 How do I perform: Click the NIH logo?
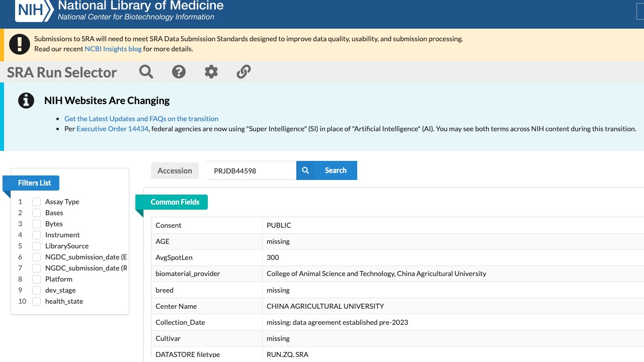pos(34,10)
